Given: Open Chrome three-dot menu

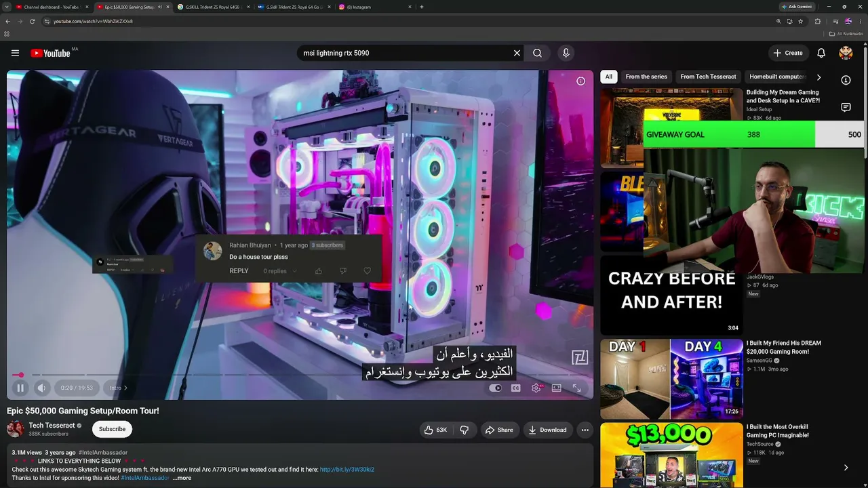Looking at the screenshot, I should pyautogui.click(x=861, y=21).
